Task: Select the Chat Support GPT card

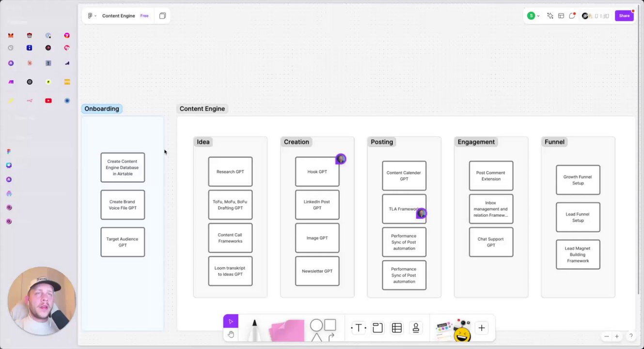Action: [x=491, y=242]
